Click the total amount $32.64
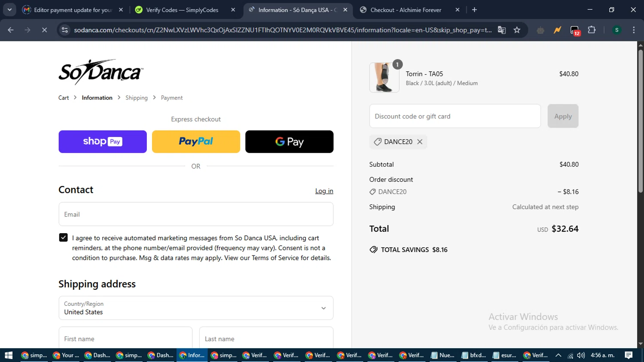This screenshot has height=362, width=644. (x=565, y=228)
